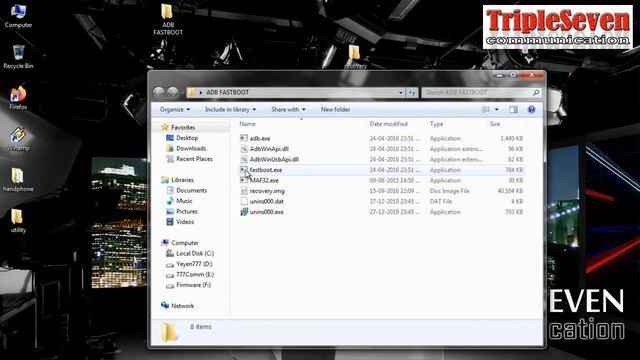This screenshot has height=360, width=640.
Task: Click the Search ADB FASTBOOT field
Action: pyautogui.click(x=477, y=93)
